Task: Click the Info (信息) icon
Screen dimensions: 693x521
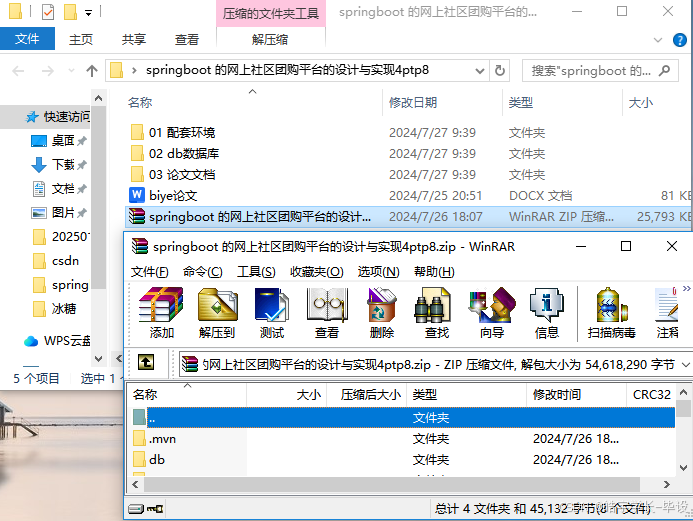Action: pos(547,312)
